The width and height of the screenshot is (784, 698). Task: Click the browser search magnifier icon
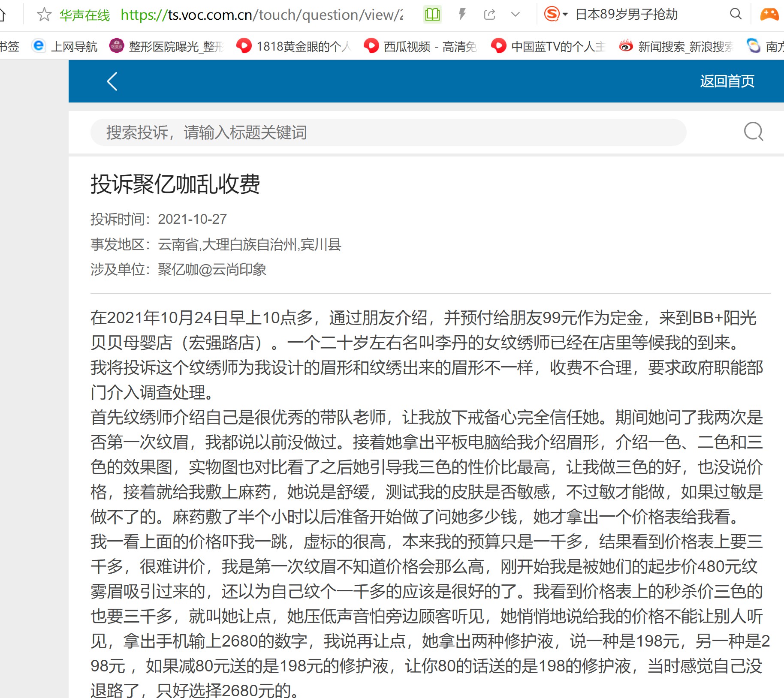point(736,14)
